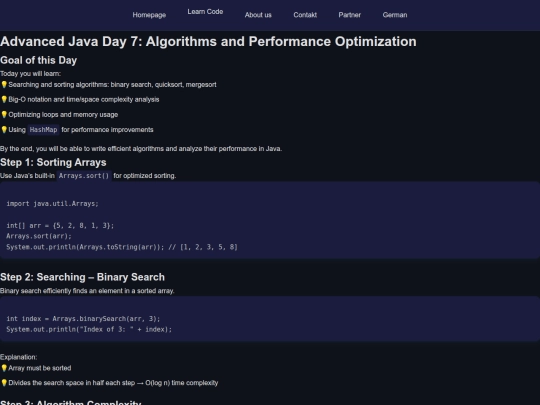Click the 'import java.util.Arrays;' code line
Image resolution: width=540 pixels, height=405 pixels.
(52, 204)
